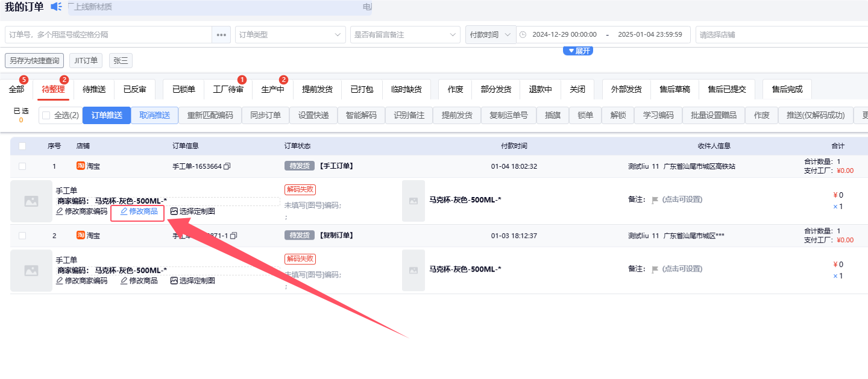This screenshot has width=868, height=379.
Task: Click the clock icon before the start date
Action: point(523,35)
